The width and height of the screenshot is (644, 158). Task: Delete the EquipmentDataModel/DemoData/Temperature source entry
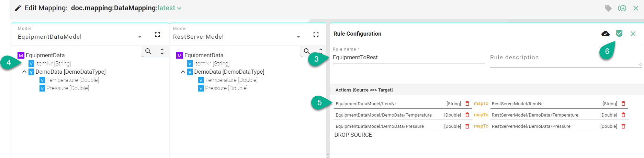coord(467,115)
